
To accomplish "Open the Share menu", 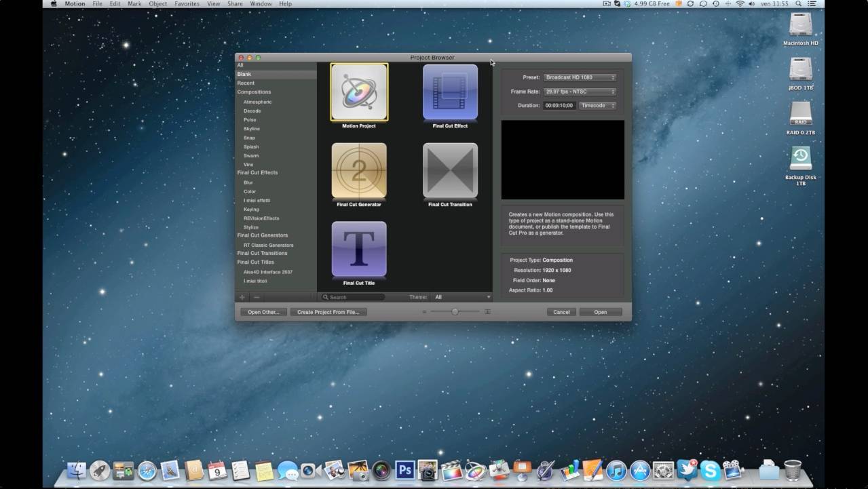I will [235, 3].
